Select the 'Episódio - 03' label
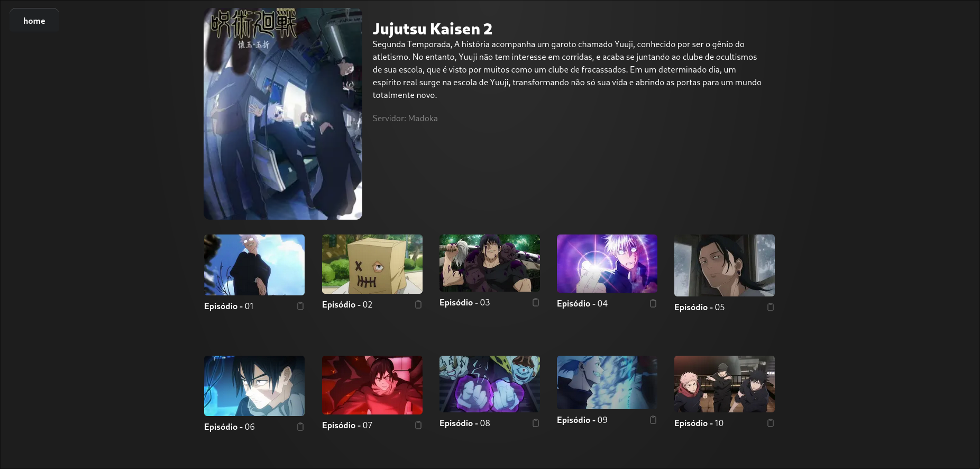This screenshot has width=980, height=469. point(464,302)
